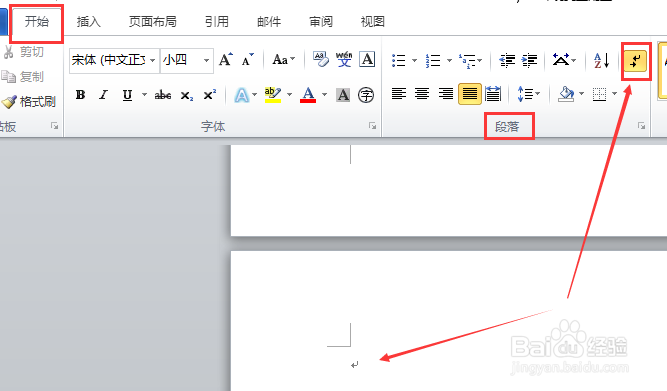
Task: Toggle show/hide paragraph marks button
Action: coord(636,61)
